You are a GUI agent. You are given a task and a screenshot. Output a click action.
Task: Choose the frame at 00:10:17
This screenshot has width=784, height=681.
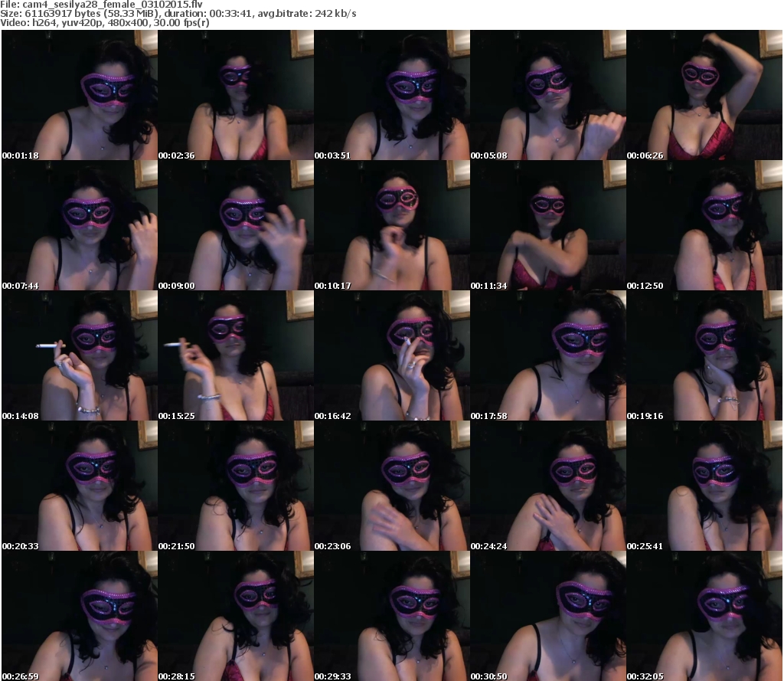click(x=392, y=225)
